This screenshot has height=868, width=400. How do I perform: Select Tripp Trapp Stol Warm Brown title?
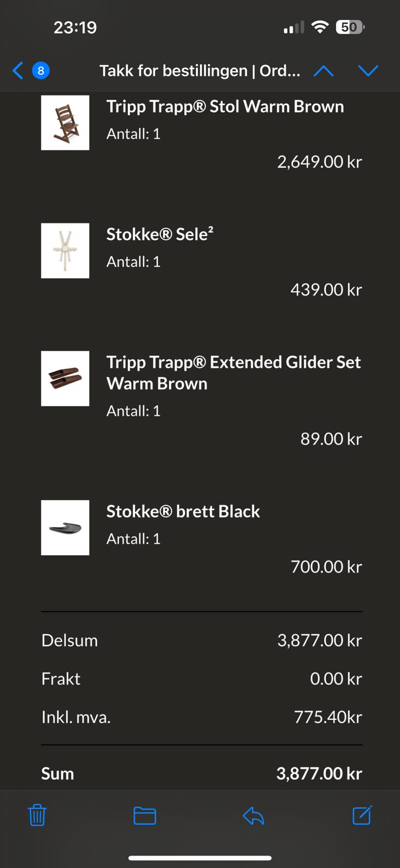tap(225, 107)
